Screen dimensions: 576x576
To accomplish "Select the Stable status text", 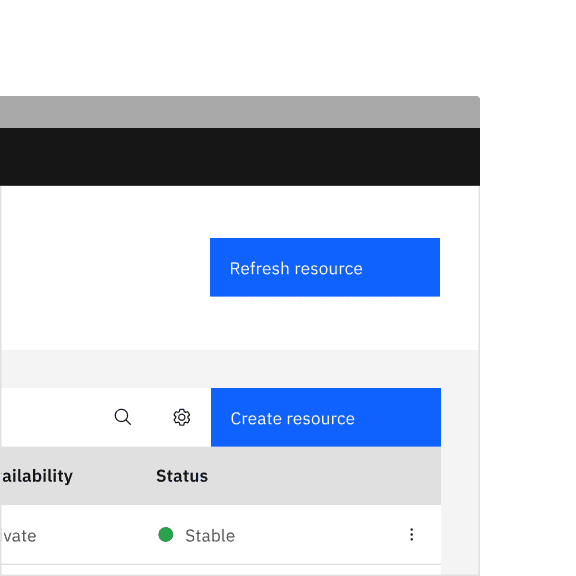I will [x=210, y=536].
